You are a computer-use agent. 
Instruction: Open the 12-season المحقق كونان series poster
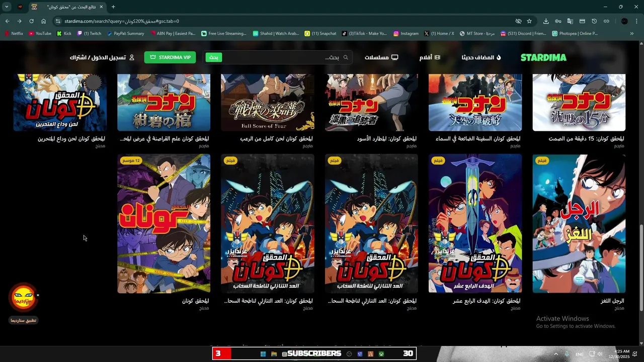(x=164, y=224)
